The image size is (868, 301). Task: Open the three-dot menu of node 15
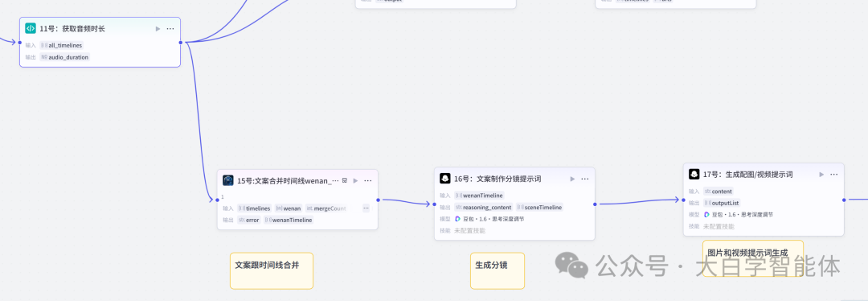pos(367,180)
